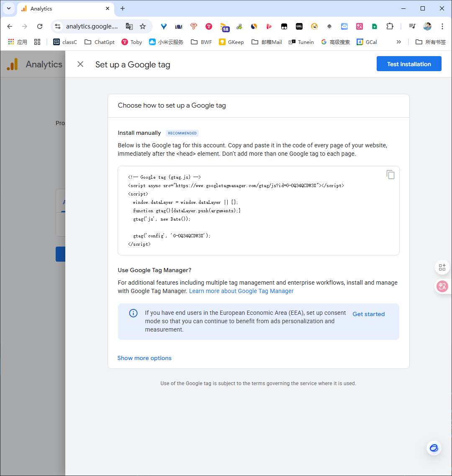Open the media control icon
452x476 pixels.
pos(412,26)
